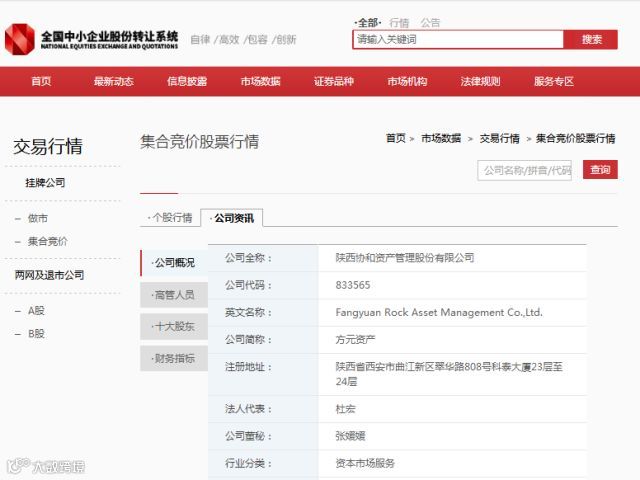The image size is (640, 480).
Task: Select the 公告 search filter
Action: pos(431,23)
